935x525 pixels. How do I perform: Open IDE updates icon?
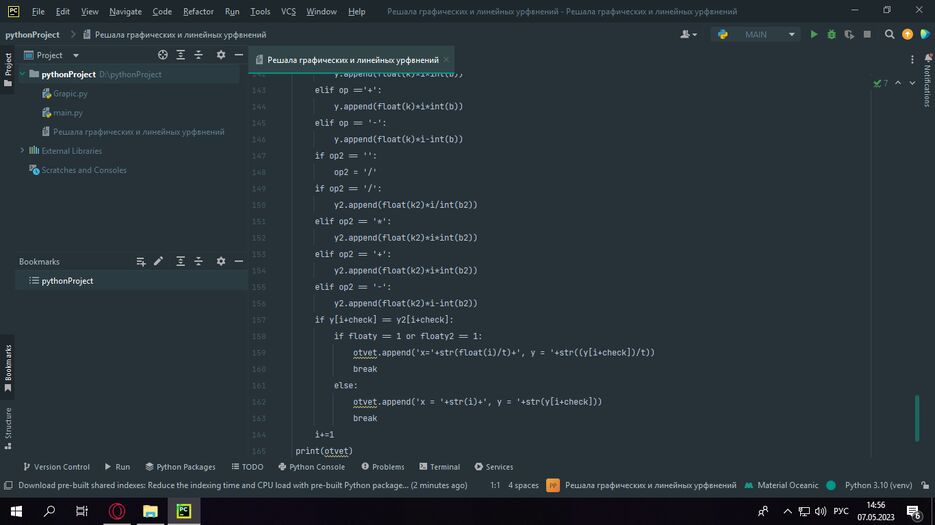(907, 35)
